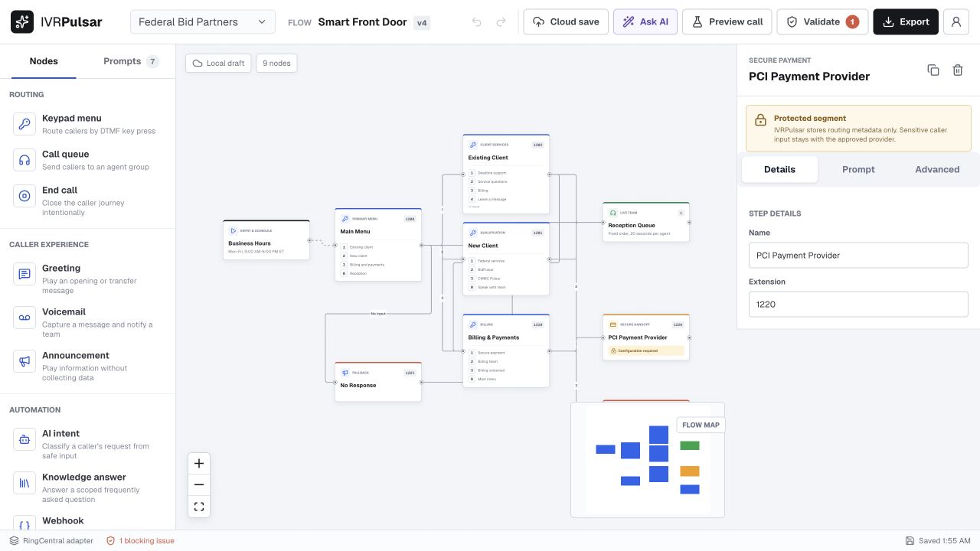
Task: Duplicate the PCI Payment Provider step
Action: pyautogui.click(x=933, y=70)
